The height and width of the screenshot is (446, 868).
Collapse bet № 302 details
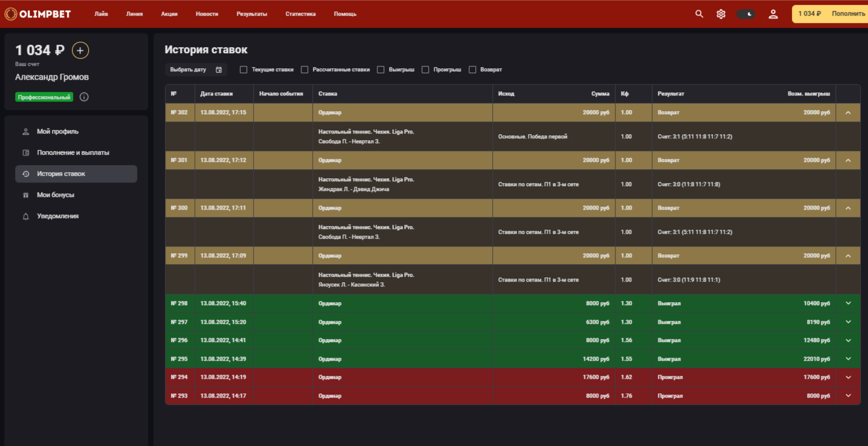click(848, 112)
